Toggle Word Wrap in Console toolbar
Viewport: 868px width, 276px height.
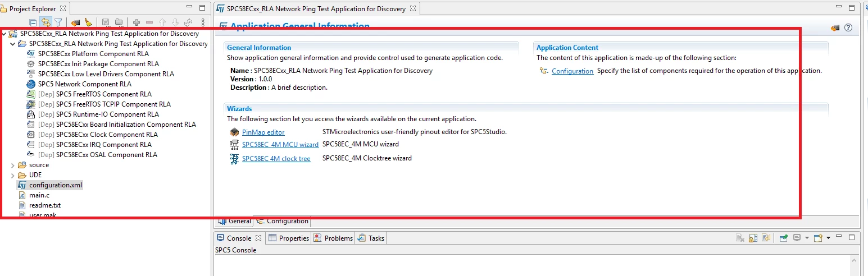click(766, 238)
